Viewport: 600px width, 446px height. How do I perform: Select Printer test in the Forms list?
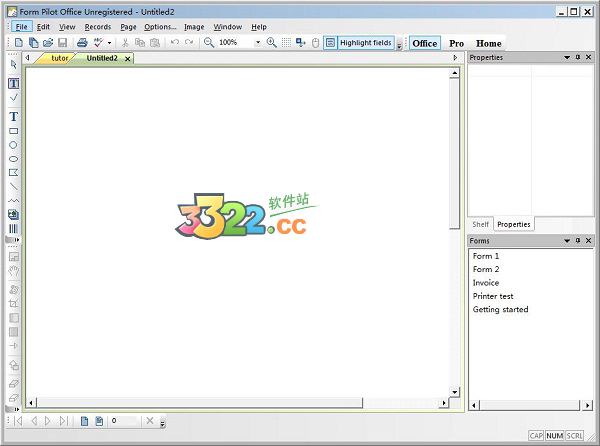[x=493, y=296]
